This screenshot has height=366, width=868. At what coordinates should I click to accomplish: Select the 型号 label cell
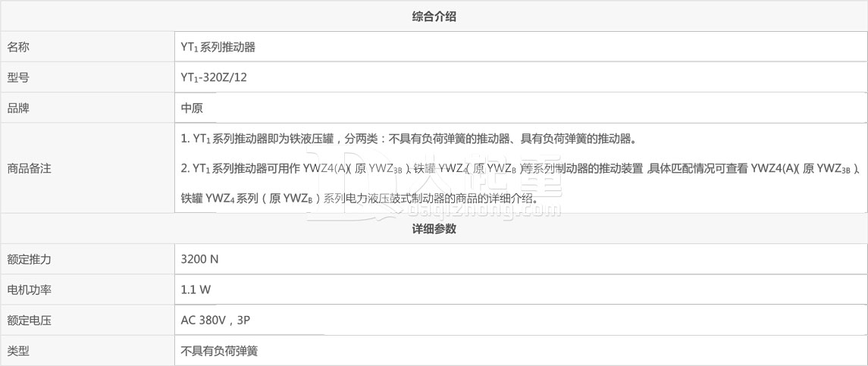[87, 77]
